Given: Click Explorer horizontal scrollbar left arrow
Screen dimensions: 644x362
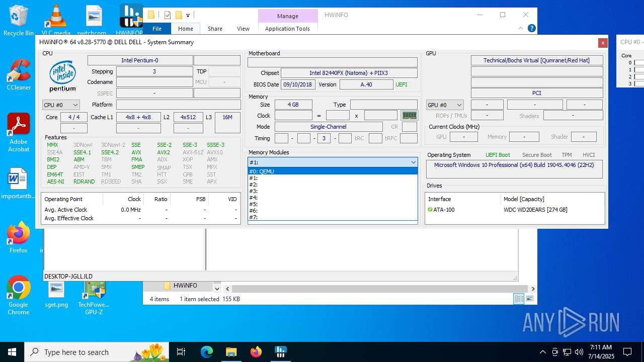Looking at the screenshot, I should coord(227,289).
